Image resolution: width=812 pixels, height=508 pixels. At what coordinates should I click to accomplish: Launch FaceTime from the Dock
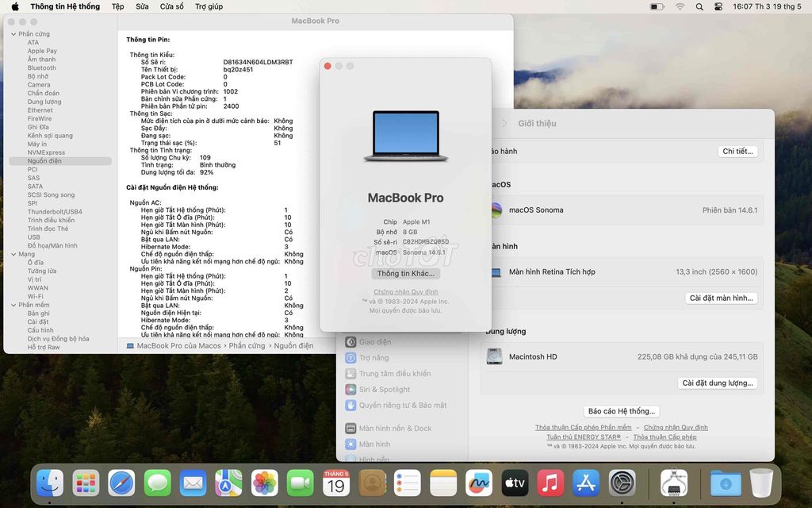tap(301, 483)
